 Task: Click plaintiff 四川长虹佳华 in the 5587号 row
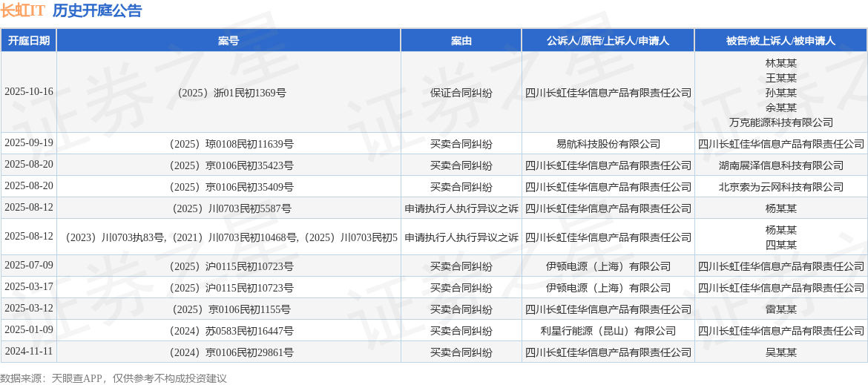tap(608, 208)
